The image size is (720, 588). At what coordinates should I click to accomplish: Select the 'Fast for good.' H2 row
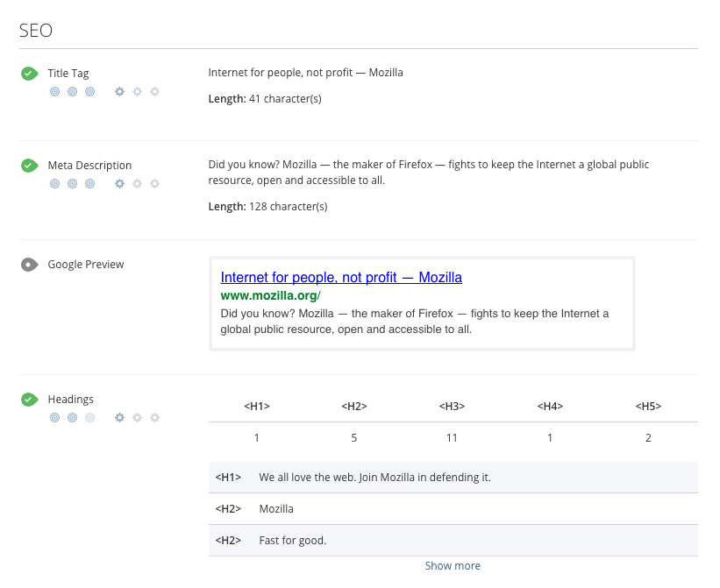pos(453,541)
